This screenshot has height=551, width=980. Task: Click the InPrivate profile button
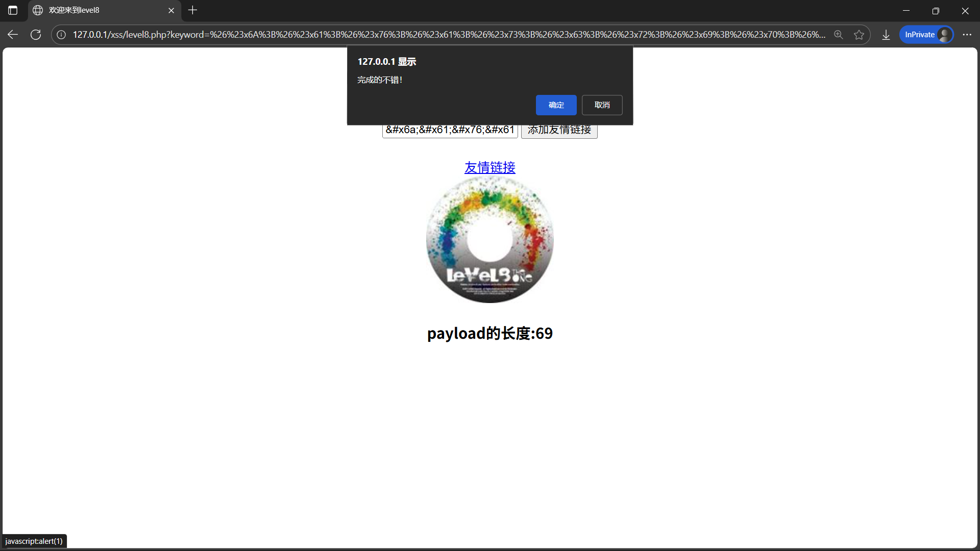pyautogui.click(x=926, y=35)
